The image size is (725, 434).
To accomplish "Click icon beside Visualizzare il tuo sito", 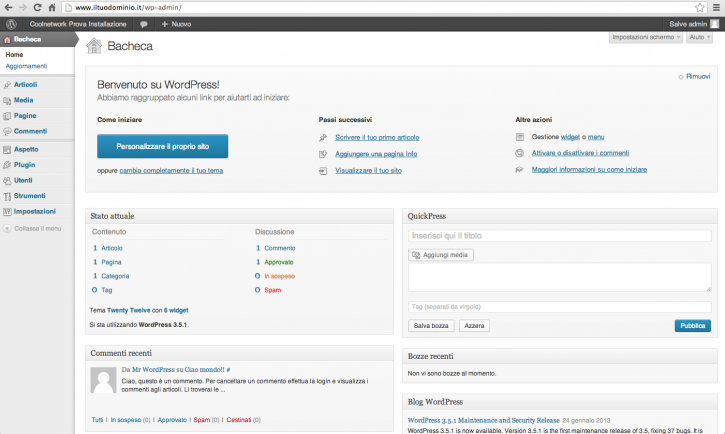I will point(323,171).
